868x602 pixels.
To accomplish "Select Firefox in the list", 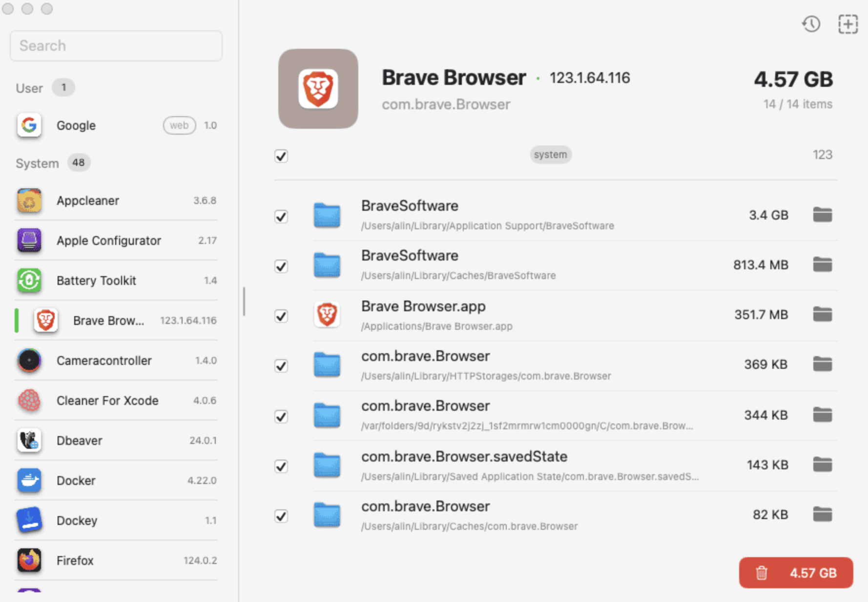I will pos(116,561).
